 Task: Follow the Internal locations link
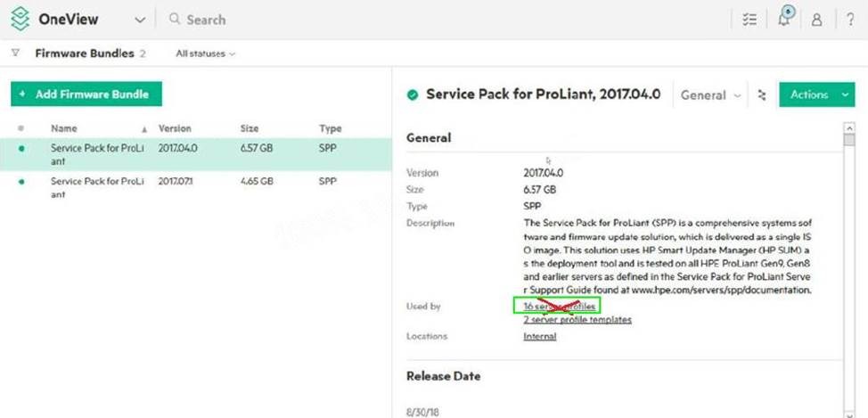[540, 336]
